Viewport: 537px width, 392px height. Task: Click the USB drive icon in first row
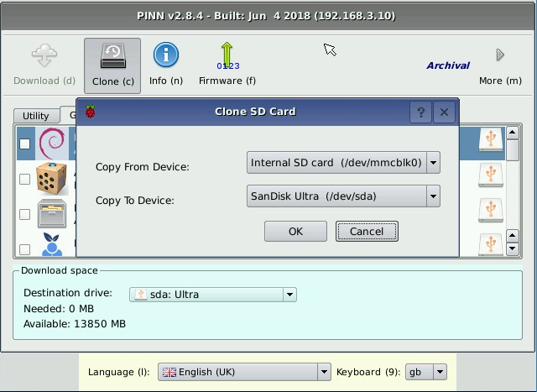click(x=491, y=140)
